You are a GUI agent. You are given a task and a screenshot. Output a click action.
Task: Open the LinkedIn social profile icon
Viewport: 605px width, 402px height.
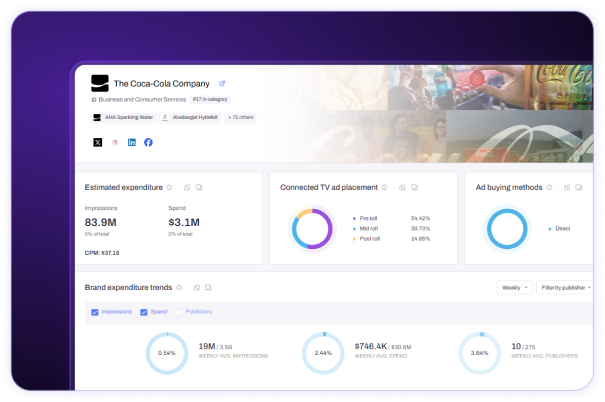[x=132, y=142]
